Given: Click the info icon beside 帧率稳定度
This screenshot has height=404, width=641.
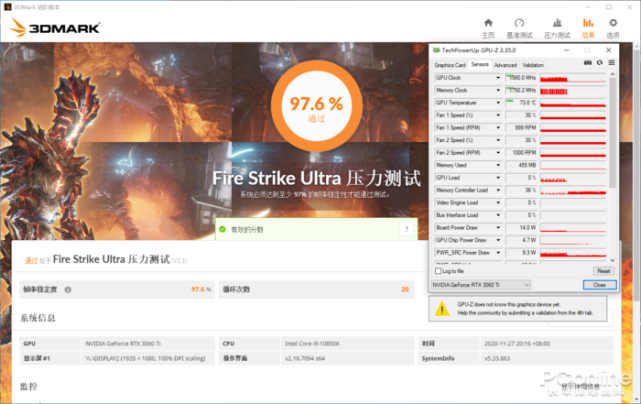Looking at the screenshot, I should 68,290.
